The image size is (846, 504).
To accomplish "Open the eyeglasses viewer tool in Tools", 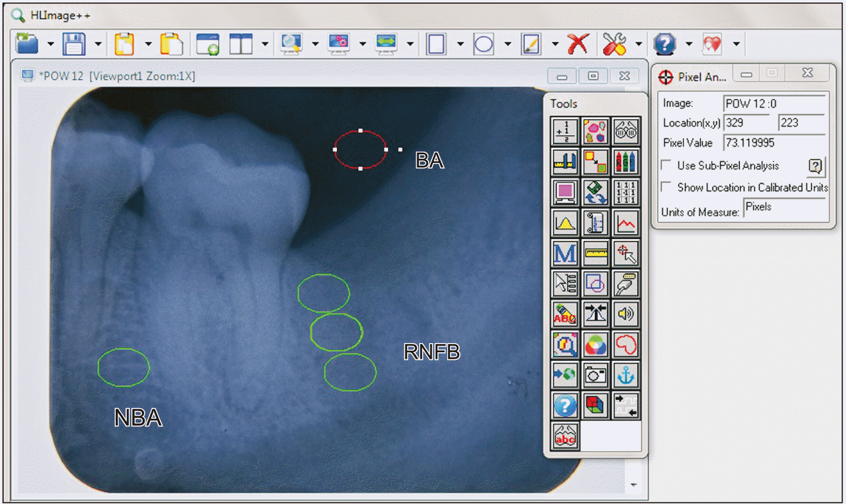I will tap(626, 131).
